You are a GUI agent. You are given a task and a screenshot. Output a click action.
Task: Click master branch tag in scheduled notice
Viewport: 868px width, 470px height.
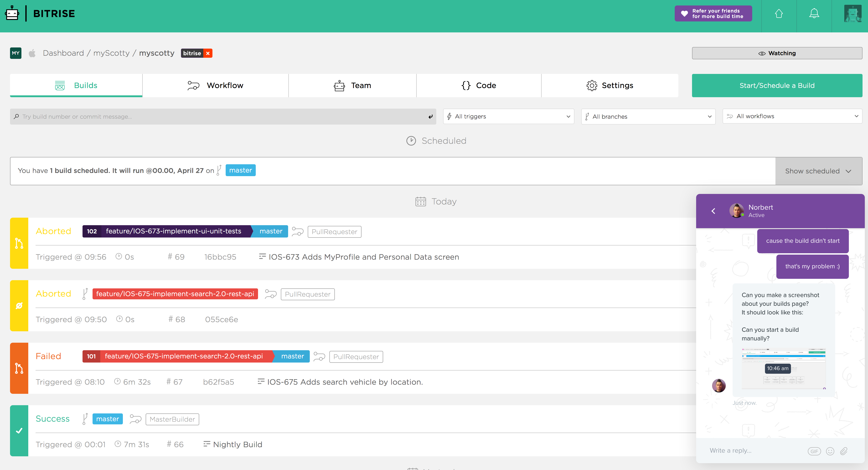[x=240, y=170]
